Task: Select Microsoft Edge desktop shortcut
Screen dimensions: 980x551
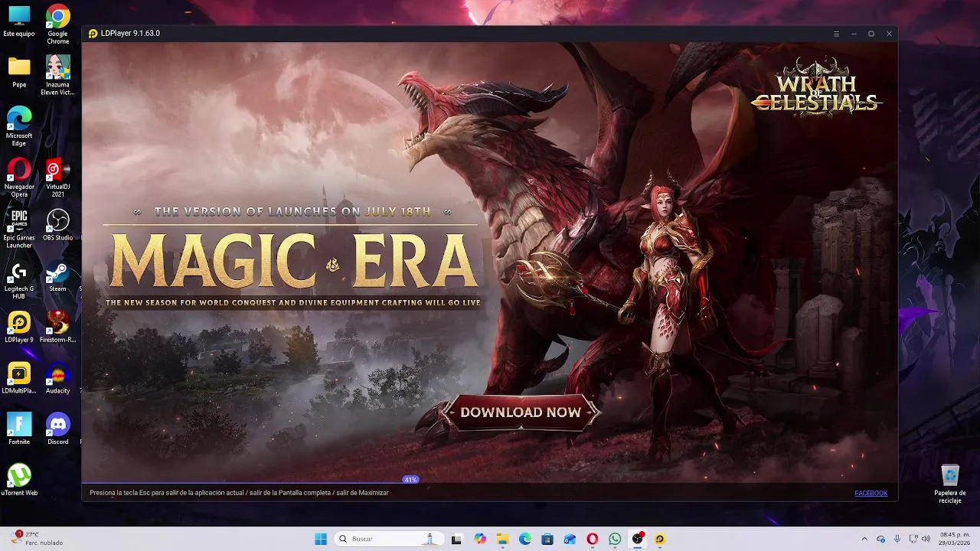Action: 19,126
